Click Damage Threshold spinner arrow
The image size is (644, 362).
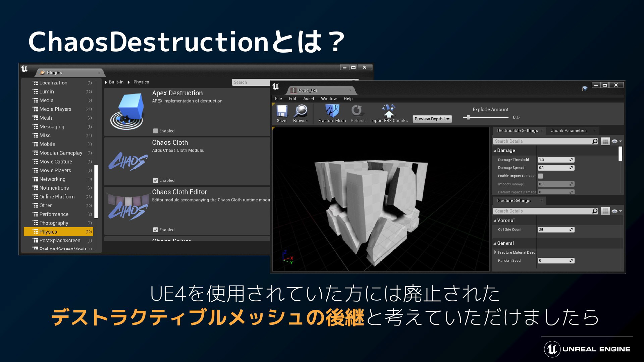pos(571,160)
